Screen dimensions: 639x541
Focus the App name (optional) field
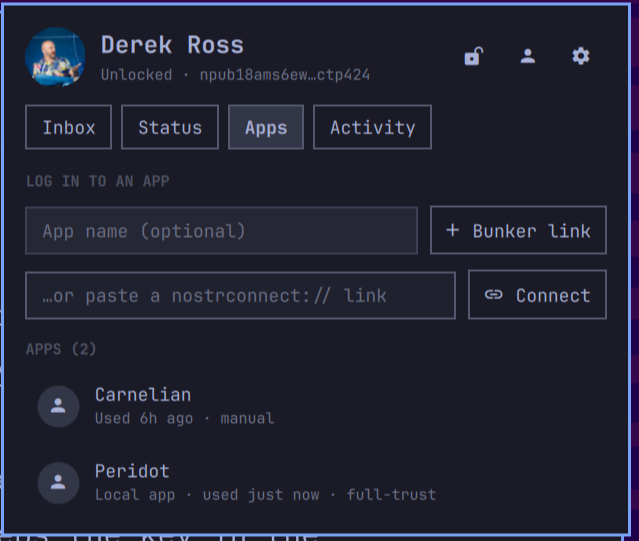(x=221, y=231)
